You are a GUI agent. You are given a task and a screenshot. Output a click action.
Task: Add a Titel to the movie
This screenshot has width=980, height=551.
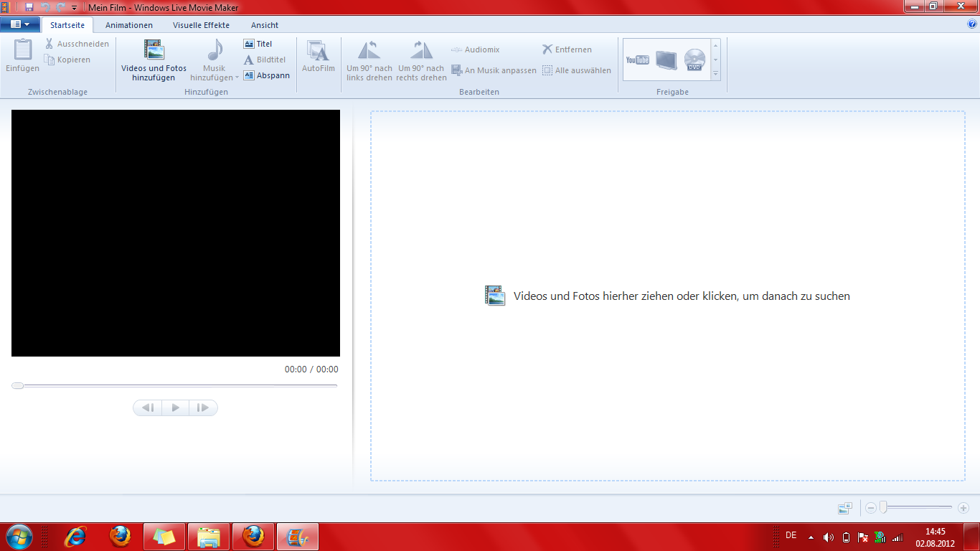pyautogui.click(x=258, y=44)
